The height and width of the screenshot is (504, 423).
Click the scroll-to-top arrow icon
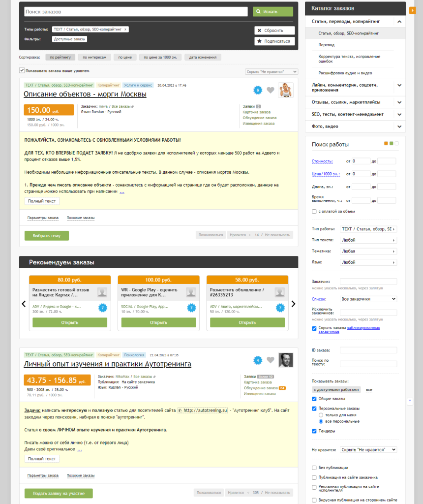pos(410,402)
